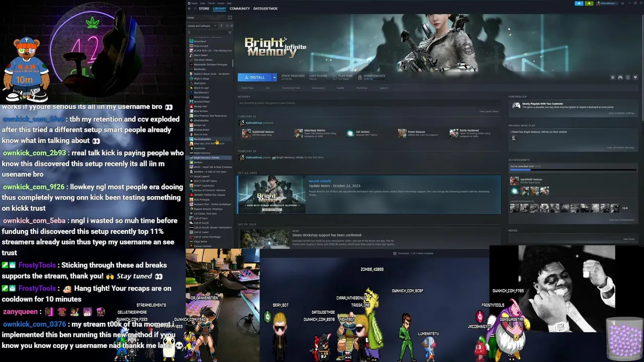
Task: Click Battlefield Veteran icon in Achievements panel
Action: click(x=514, y=181)
